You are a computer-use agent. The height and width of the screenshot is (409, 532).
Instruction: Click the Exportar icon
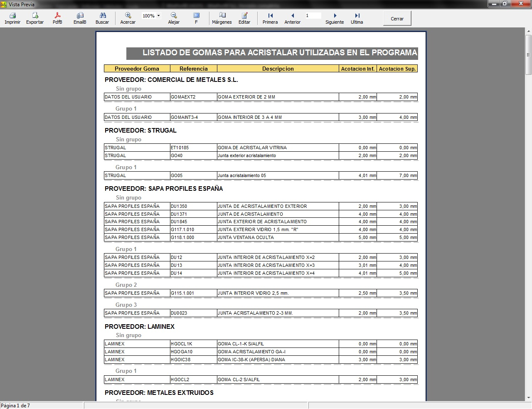pyautogui.click(x=35, y=15)
